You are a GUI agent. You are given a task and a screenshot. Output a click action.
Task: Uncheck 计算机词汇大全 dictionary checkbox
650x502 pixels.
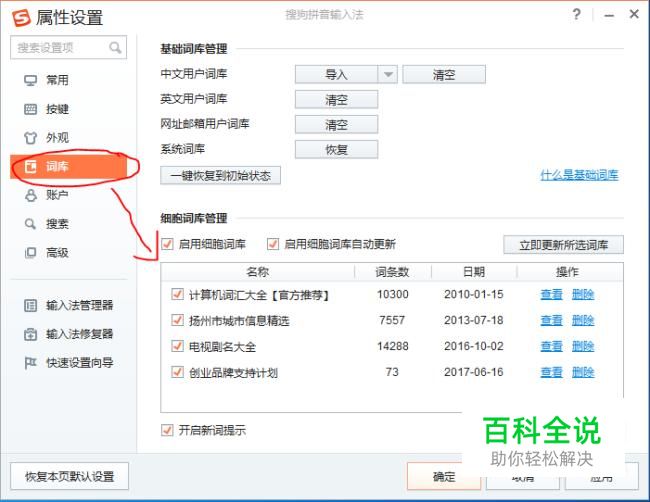click(177, 295)
